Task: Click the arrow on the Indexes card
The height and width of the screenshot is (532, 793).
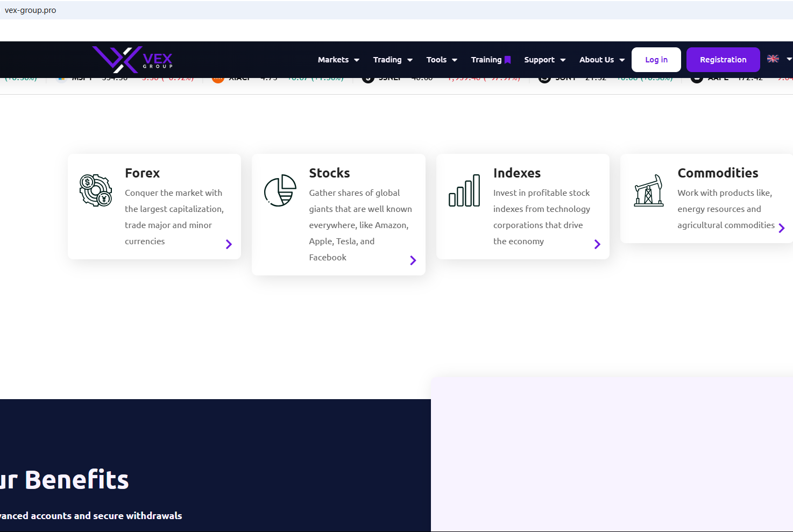Action: click(x=597, y=244)
